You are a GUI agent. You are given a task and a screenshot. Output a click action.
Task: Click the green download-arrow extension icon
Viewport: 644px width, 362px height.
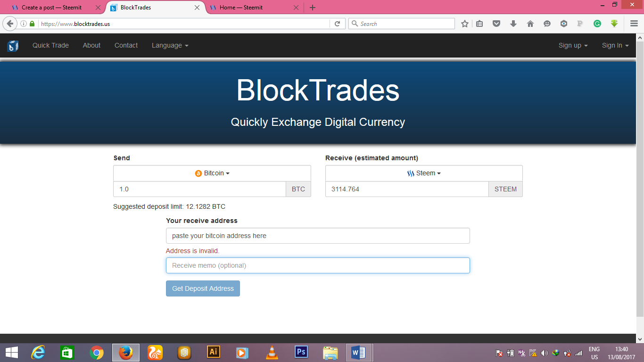pyautogui.click(x=614, y=24)
